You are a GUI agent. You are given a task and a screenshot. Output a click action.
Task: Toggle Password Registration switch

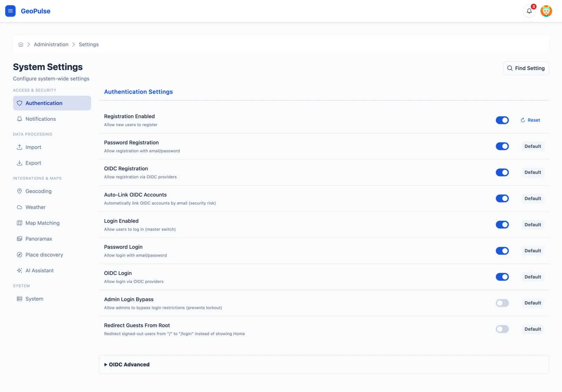[502, 146]
